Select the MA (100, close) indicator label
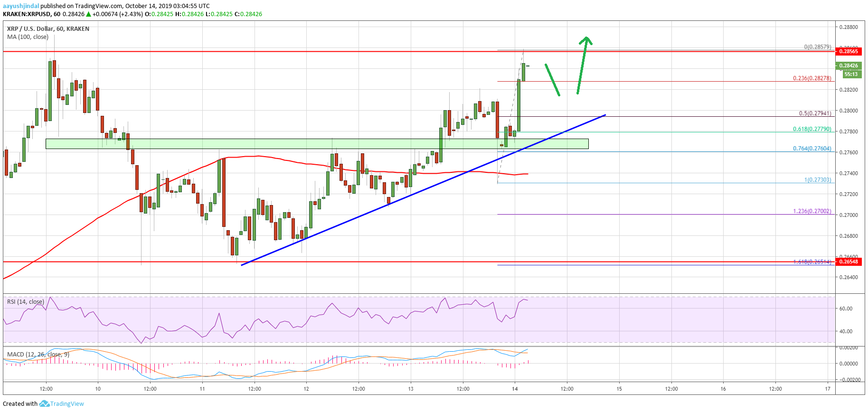This screenshot has width=868, height=412. tap(28, 37)
